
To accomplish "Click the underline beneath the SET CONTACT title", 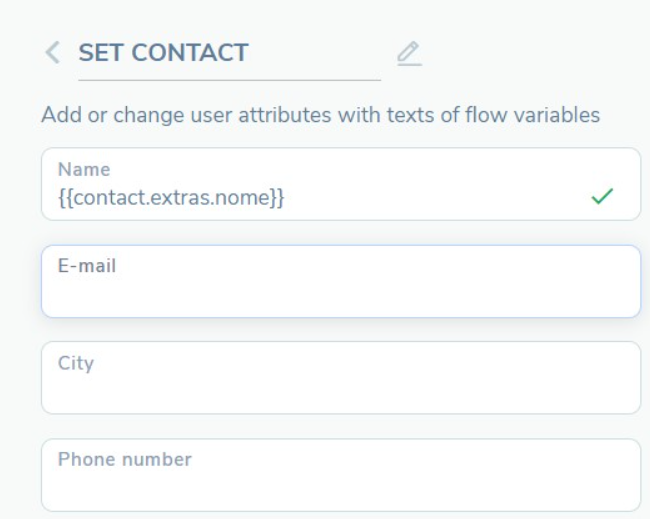I will 229,79.
